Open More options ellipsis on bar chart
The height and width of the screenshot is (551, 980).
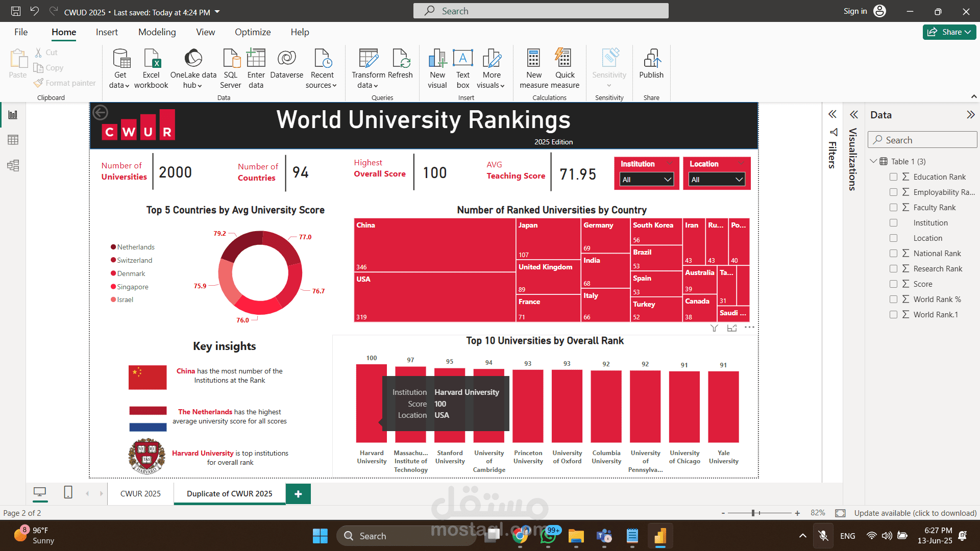coord(749,328)
